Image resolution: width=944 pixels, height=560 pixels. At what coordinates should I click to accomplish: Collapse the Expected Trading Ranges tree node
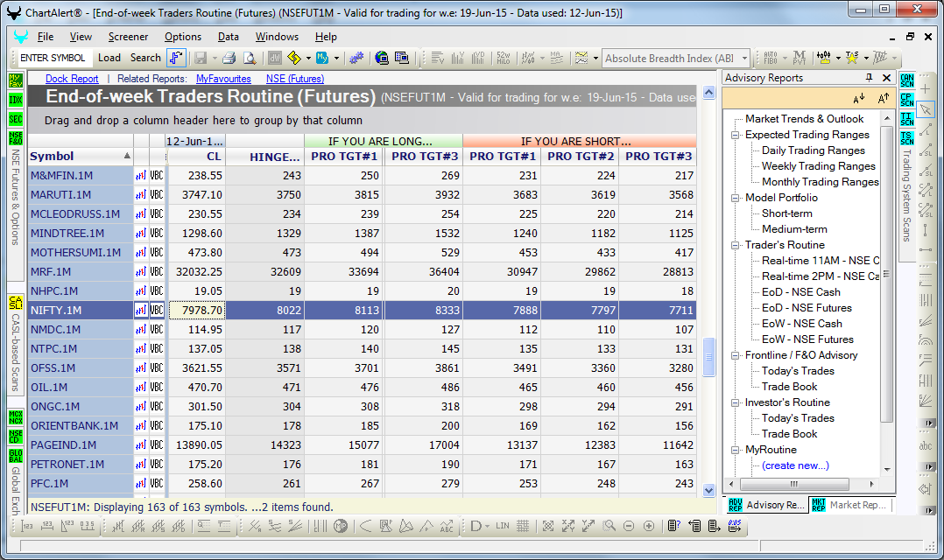point(735,136)
